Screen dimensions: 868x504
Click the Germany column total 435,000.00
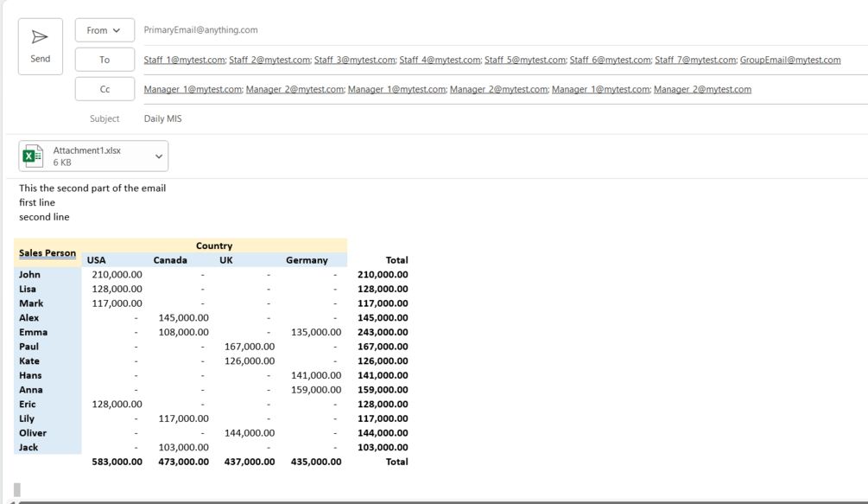click(x=316, y=462)
